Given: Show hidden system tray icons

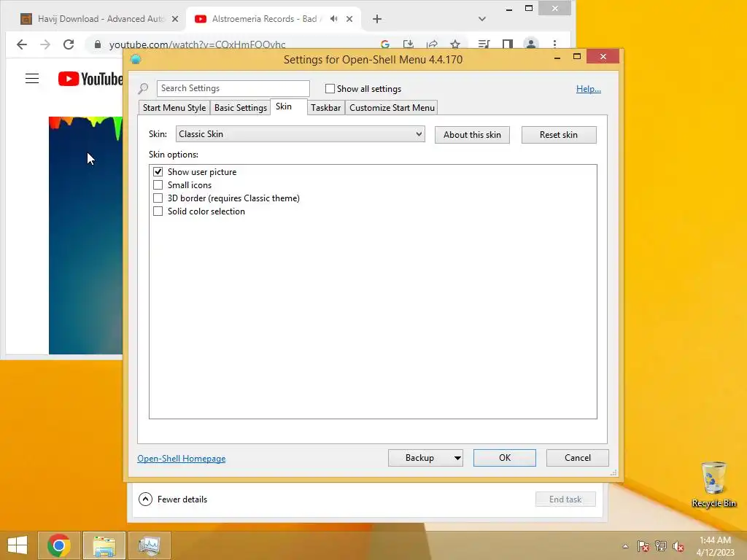Looking at the screenshot, I should (625, 546).
